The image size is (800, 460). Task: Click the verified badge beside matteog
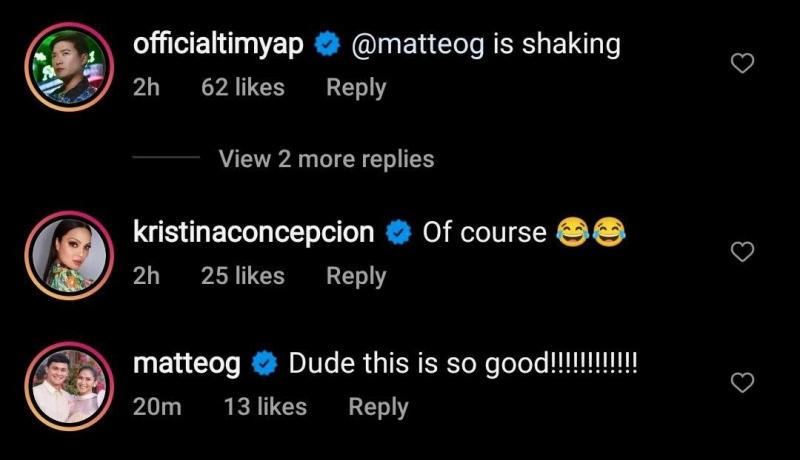tap(264, 365)
